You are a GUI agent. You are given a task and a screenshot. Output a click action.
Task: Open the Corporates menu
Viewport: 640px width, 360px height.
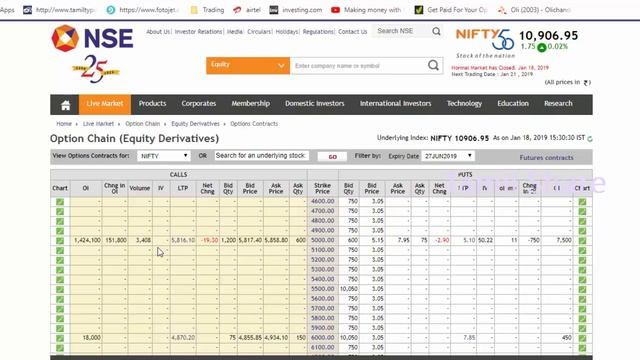199,104
